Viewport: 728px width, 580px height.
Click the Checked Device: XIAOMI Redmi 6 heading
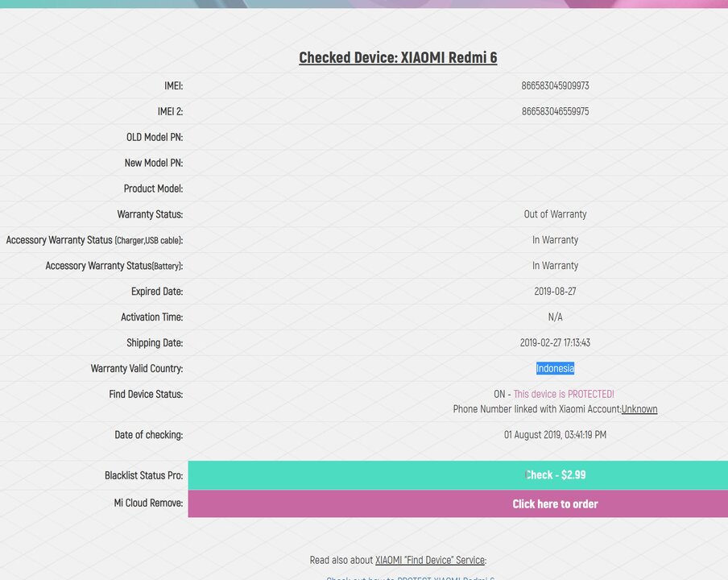(398, 57)
